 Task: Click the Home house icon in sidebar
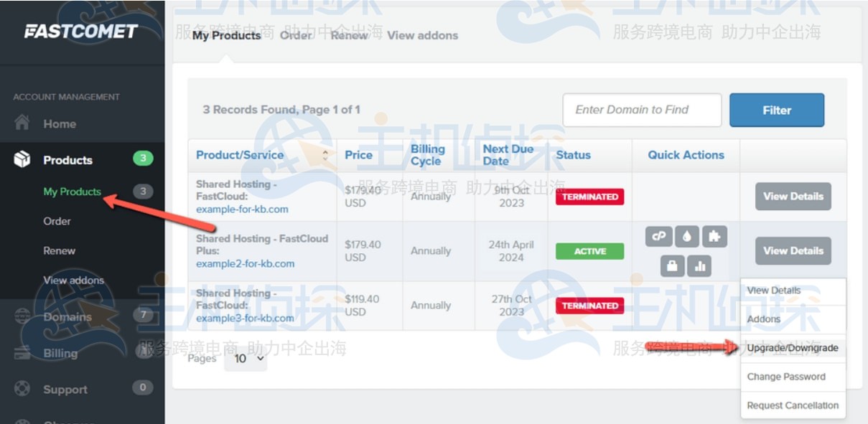[22, 123]
